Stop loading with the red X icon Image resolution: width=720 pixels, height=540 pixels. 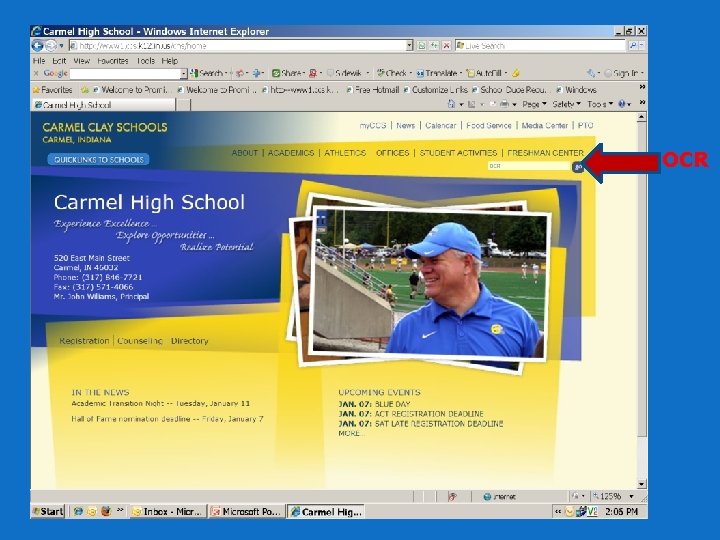coord(446,45)
